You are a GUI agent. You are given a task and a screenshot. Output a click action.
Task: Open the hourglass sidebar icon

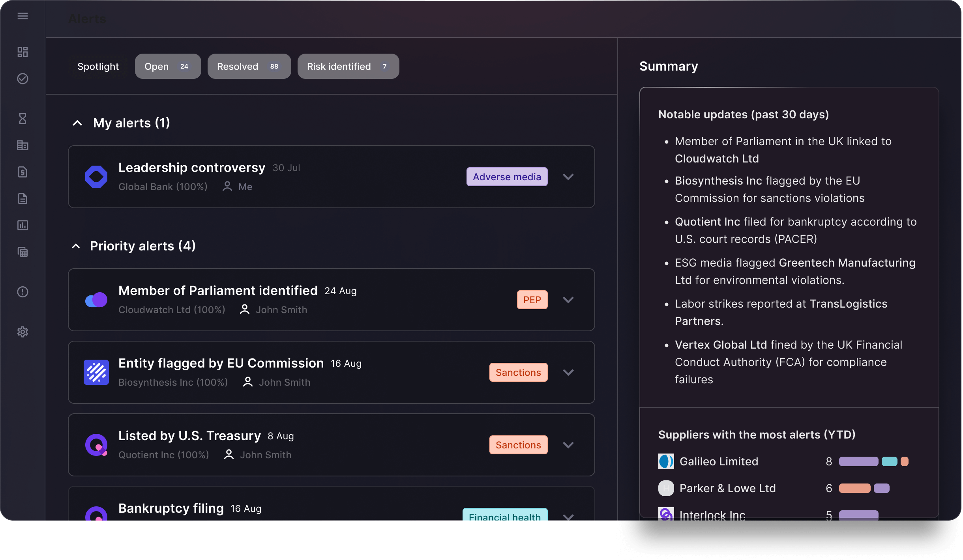pos(22,118)
